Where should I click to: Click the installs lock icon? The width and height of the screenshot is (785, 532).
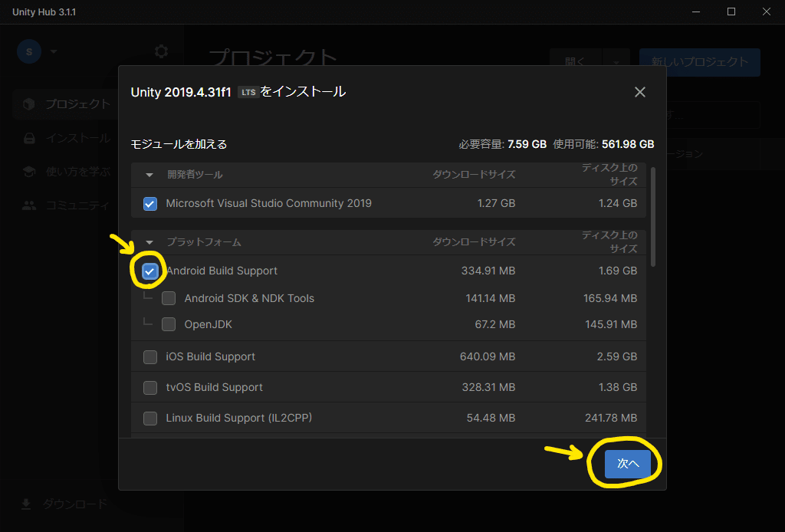point(29,138)
